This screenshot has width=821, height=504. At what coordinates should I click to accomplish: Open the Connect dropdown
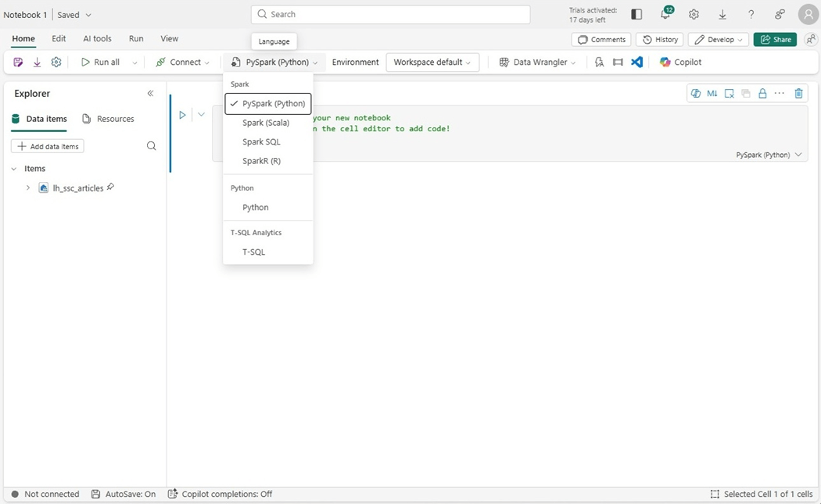182,63
